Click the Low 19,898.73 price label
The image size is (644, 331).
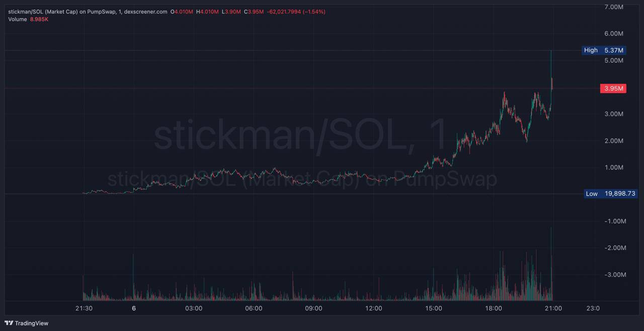[611, 193]
